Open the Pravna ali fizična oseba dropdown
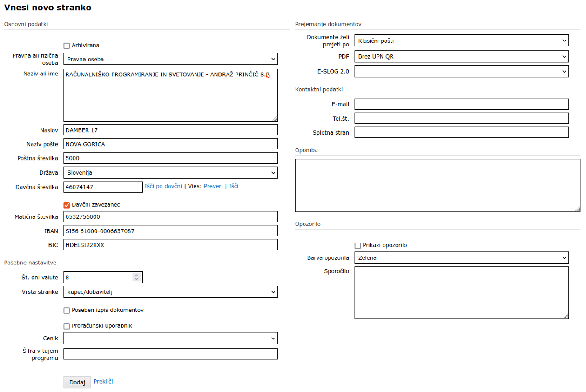The image size is (586, 392). tap(170, 59)
